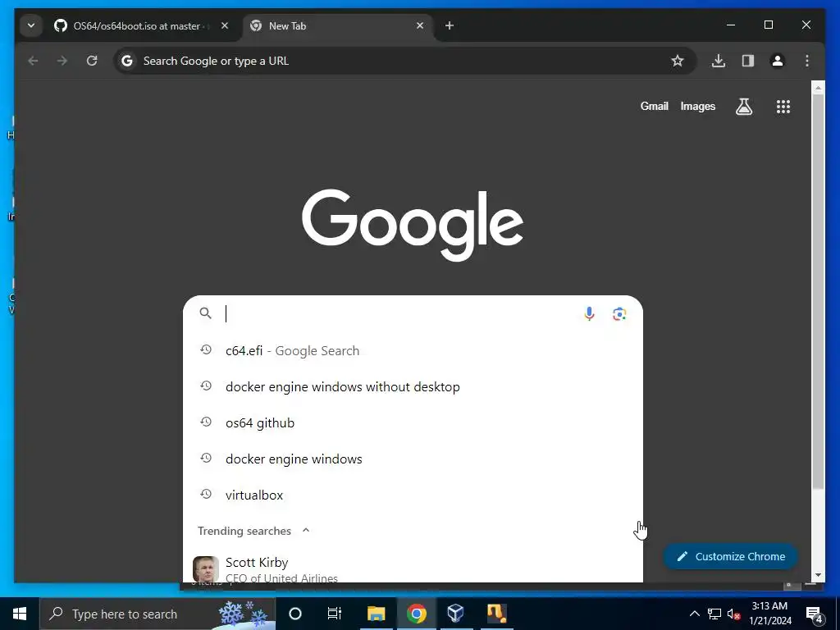Select the 'docker engine windows' suggestion
The image size is (840, 630).
click(413, 459)
